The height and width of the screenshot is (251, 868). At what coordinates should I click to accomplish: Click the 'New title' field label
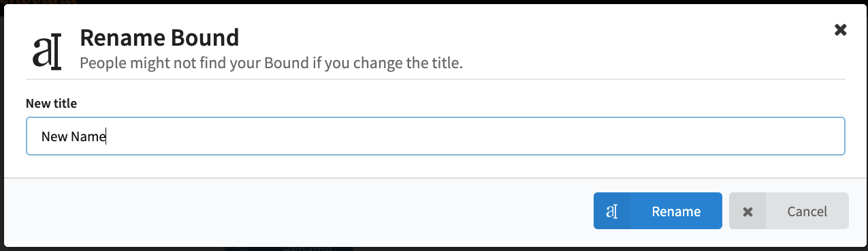(x=51, y=104)
